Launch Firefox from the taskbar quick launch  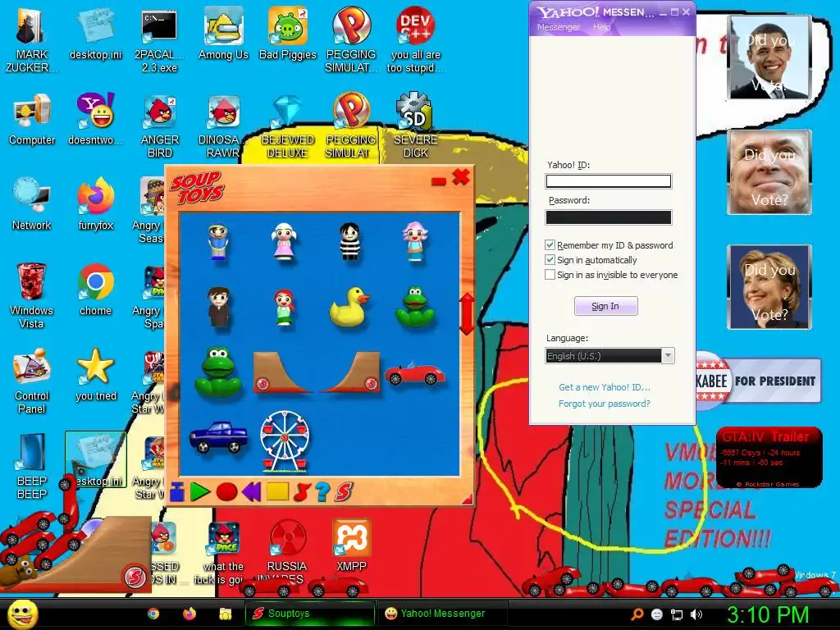(189, 614)
